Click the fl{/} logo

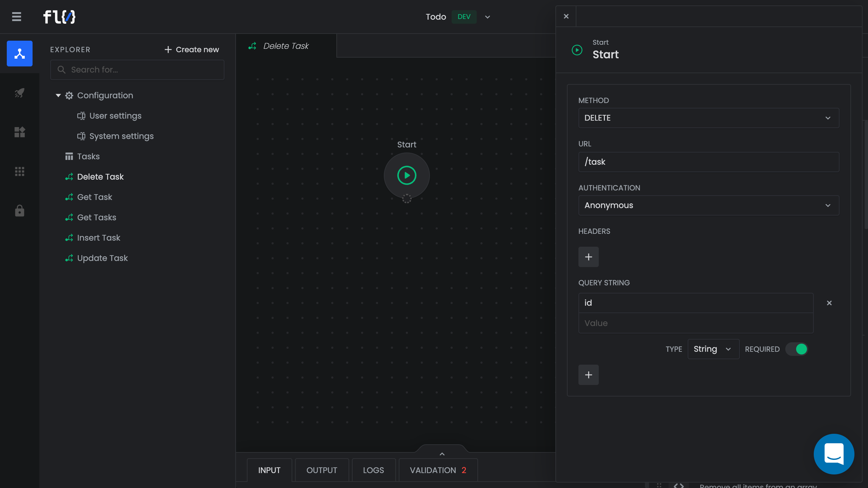point(59,17)
